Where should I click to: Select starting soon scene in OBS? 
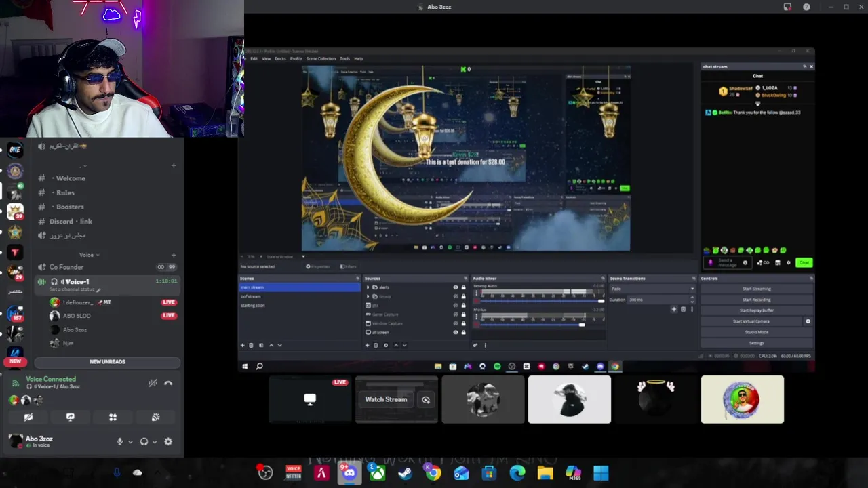point(300,305)
